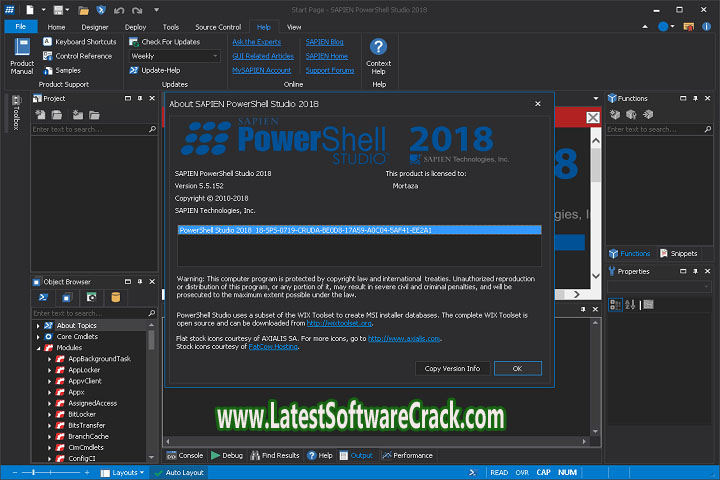
Task: Pin the Object Browser panel
Action: (x=140, y=282)
